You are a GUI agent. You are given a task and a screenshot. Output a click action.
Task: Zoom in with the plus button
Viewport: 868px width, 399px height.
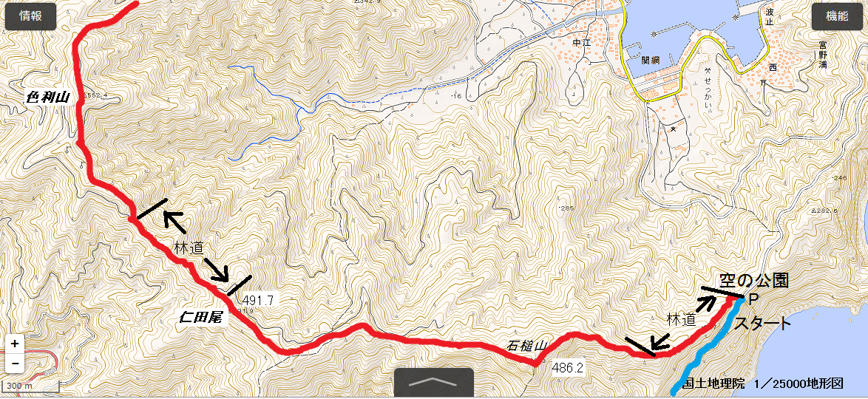click(x=15, y=344)
